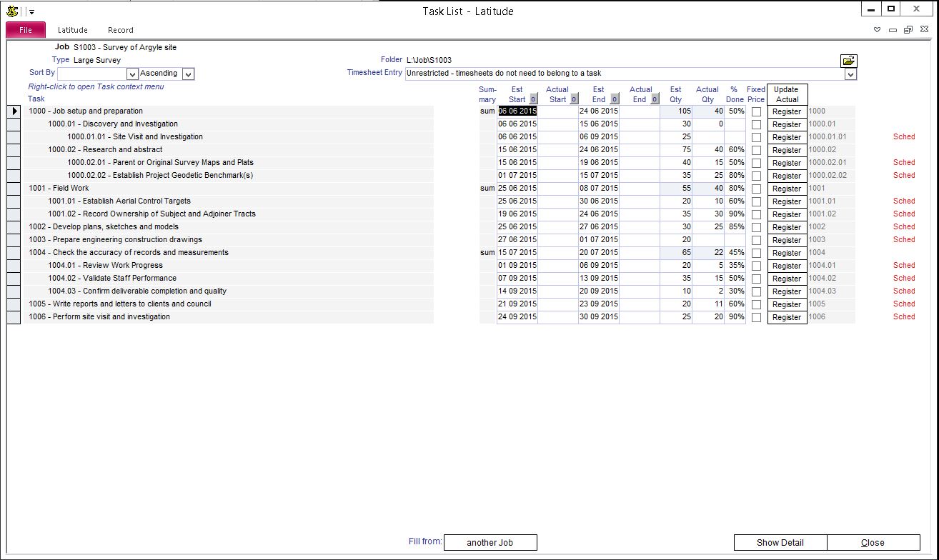939x560 pixels.
Task: Click the Show Detail button
Action: (x=780, y=543)
